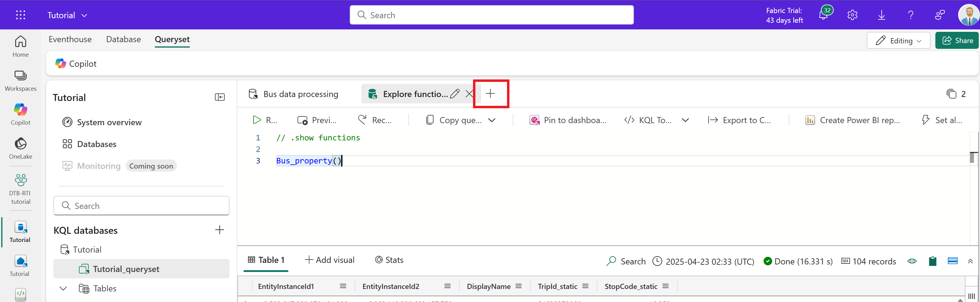The width and height of the screenshot is (980, 302).
Task: Open the settings gear
Action: 852,15
